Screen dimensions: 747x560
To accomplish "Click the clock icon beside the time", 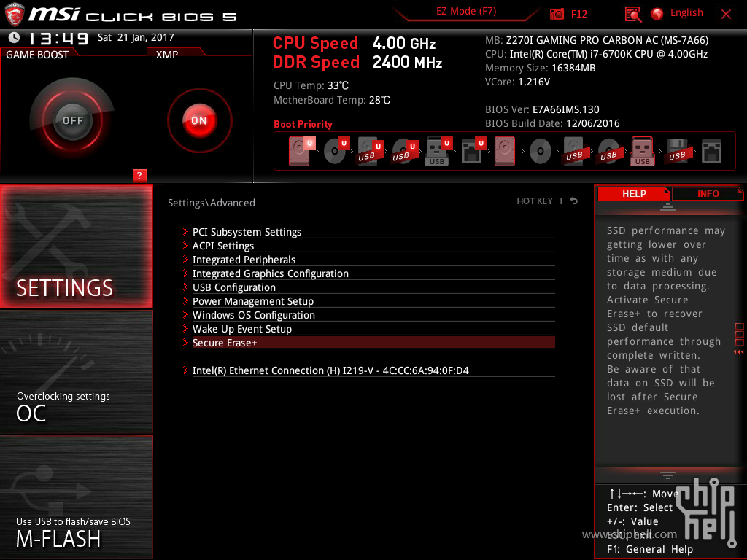I will [15, 37].
